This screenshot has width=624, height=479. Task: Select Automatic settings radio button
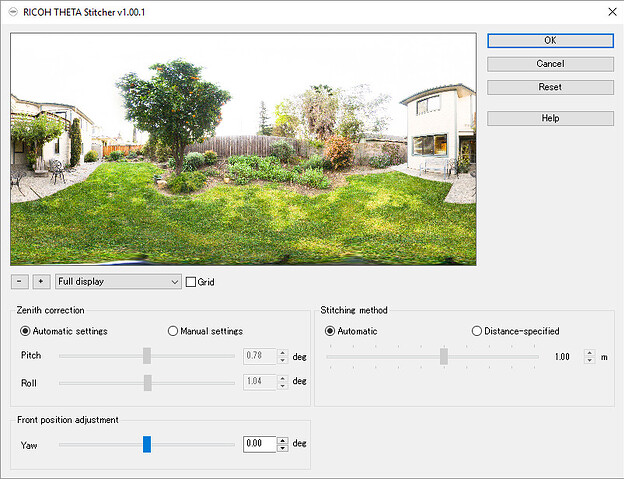[26, 331]
